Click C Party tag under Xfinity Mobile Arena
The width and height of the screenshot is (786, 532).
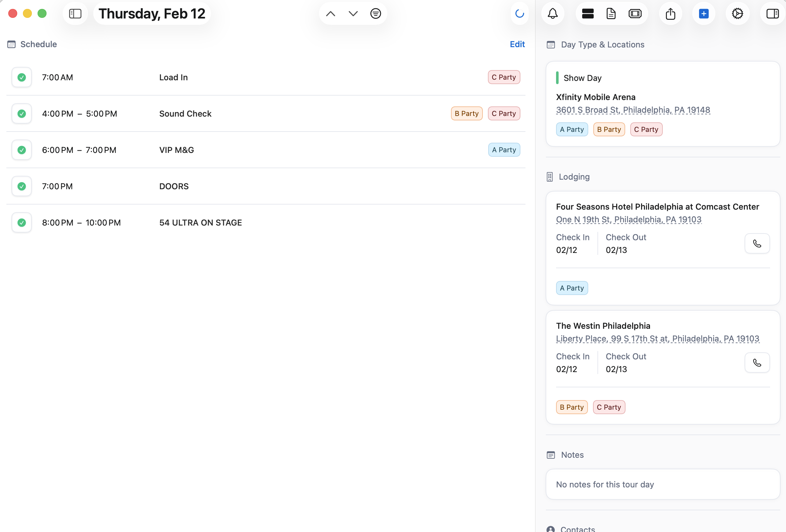pos(646,129)
